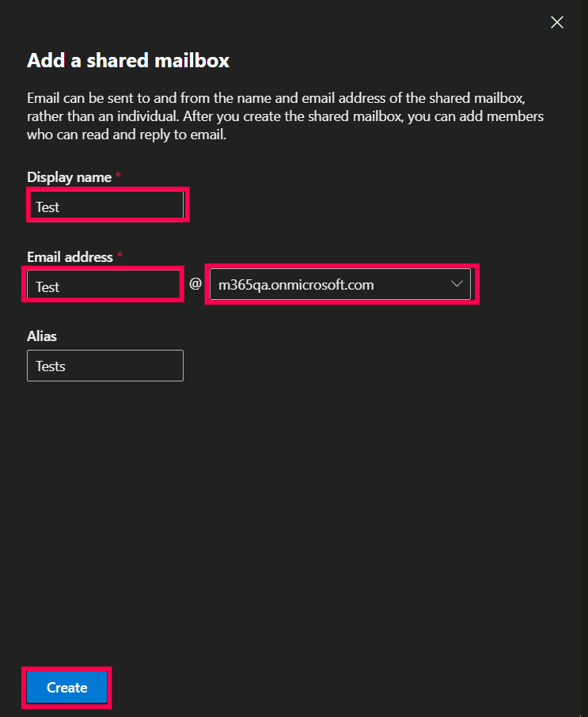Open the domain dropdown chevron
588x717 pixels.
tap(457, 284)
